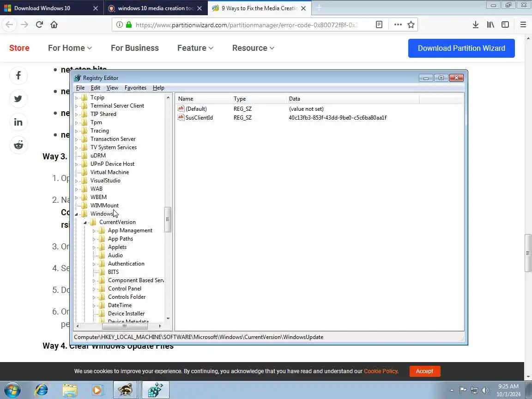Show hidden system tray icons

click(x=452, y=390)
